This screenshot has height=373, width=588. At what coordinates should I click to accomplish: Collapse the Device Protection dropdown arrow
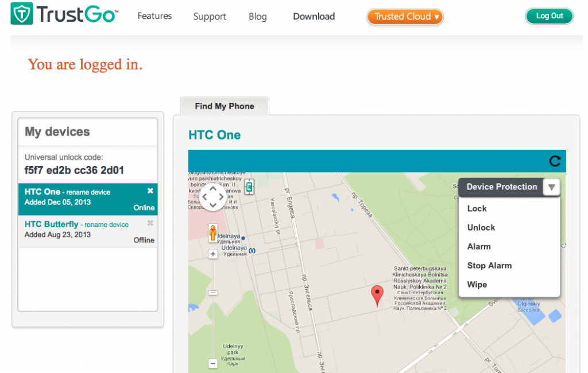point(551,187)
